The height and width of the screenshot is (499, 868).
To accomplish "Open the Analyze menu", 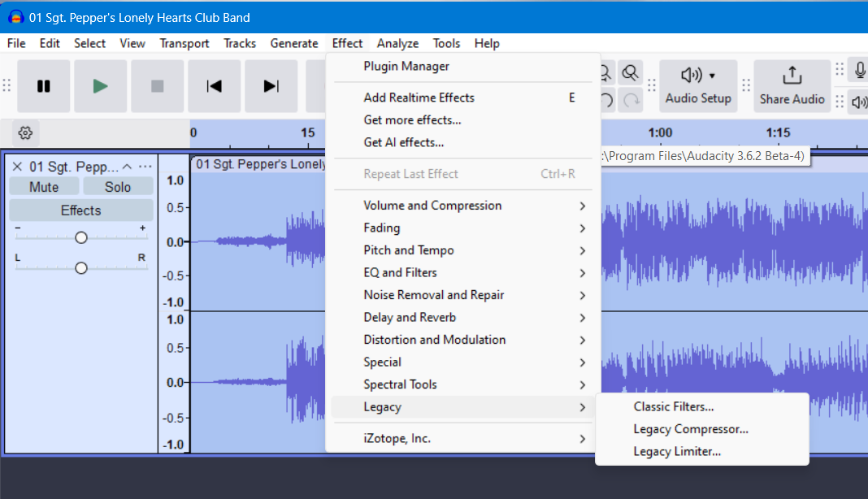I will 397,43.
